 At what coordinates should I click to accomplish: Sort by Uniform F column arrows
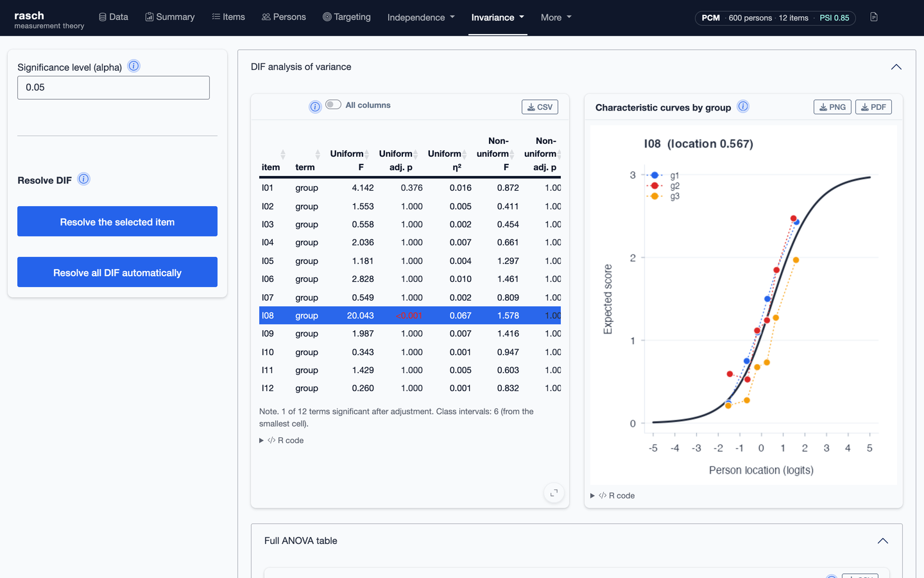tap(367, 154)
